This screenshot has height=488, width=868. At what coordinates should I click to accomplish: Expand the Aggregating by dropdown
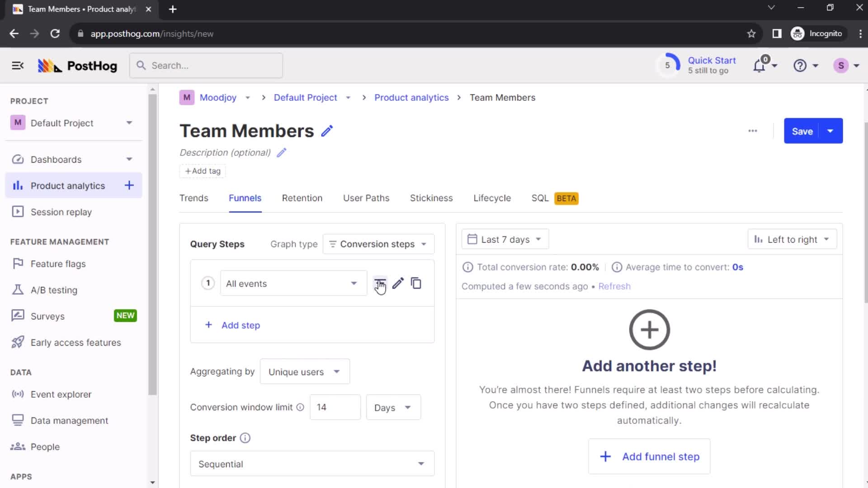pyautogui.click(x=304, y=372)
